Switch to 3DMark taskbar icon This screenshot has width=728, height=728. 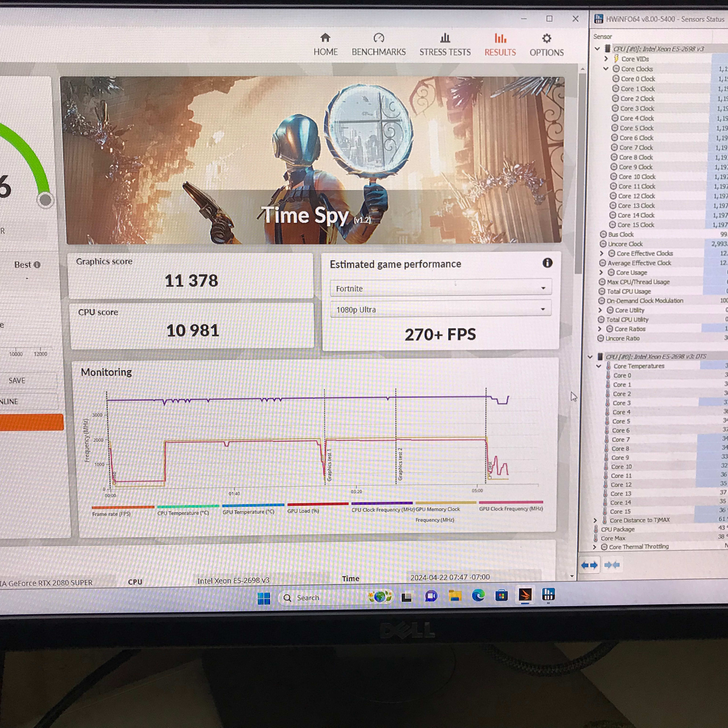point(525,595)
